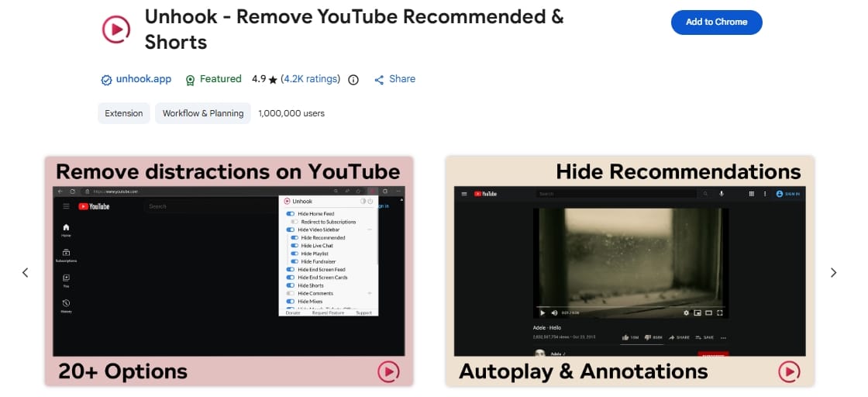Toggle the Hide Home Feed switch
Image resolution: width=868 pixels, height=397 pixels.
pos(291,214)
